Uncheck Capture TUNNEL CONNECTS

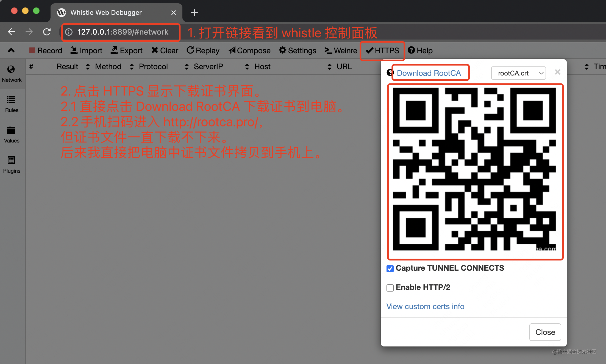coord(390,268)
